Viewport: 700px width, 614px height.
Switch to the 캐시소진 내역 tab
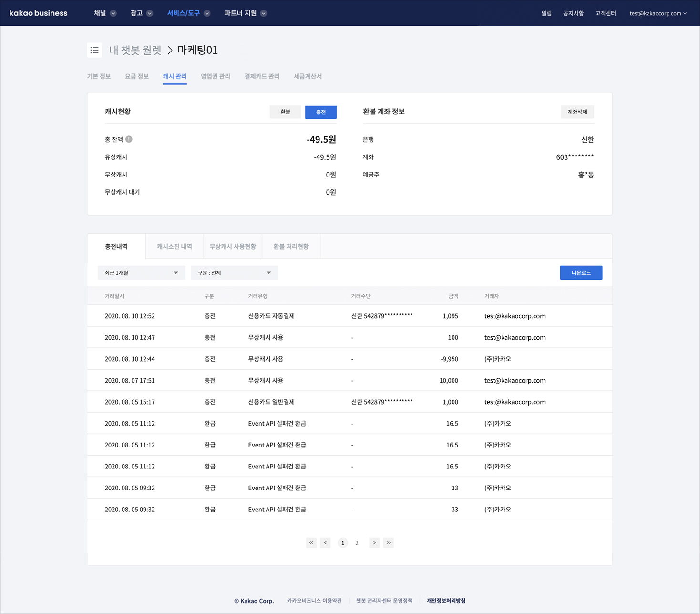175,247
